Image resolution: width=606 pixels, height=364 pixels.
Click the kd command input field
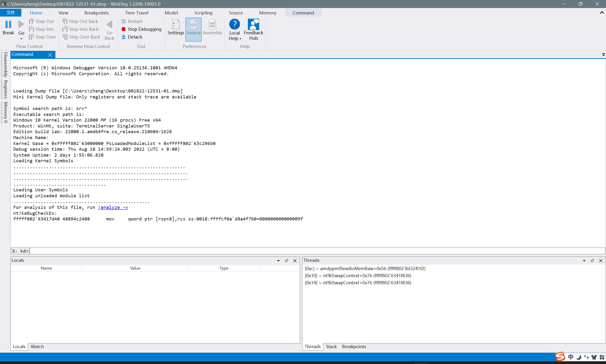click(x=317, y=251)
